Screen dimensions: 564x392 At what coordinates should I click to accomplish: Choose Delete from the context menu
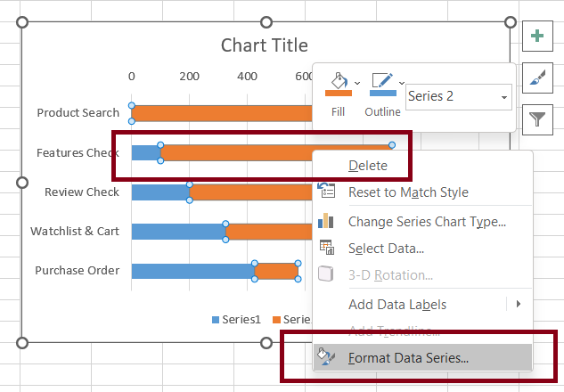(368, 165)
